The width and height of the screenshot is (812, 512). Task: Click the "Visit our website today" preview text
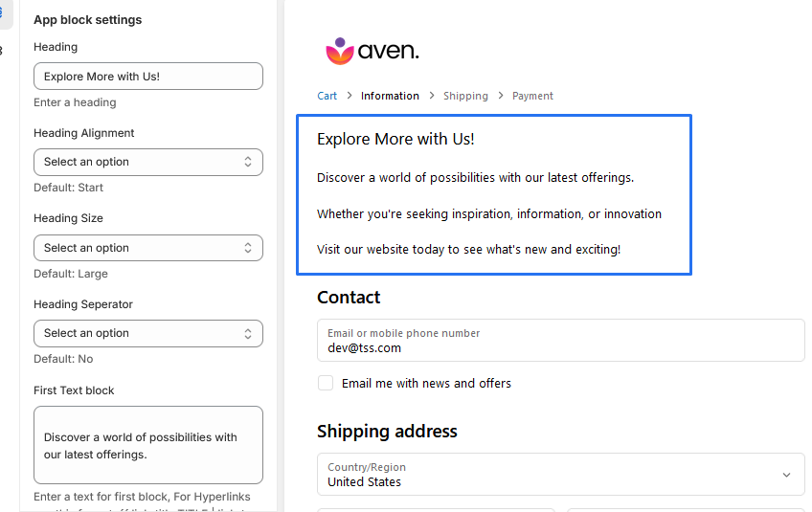pos(468,250)
